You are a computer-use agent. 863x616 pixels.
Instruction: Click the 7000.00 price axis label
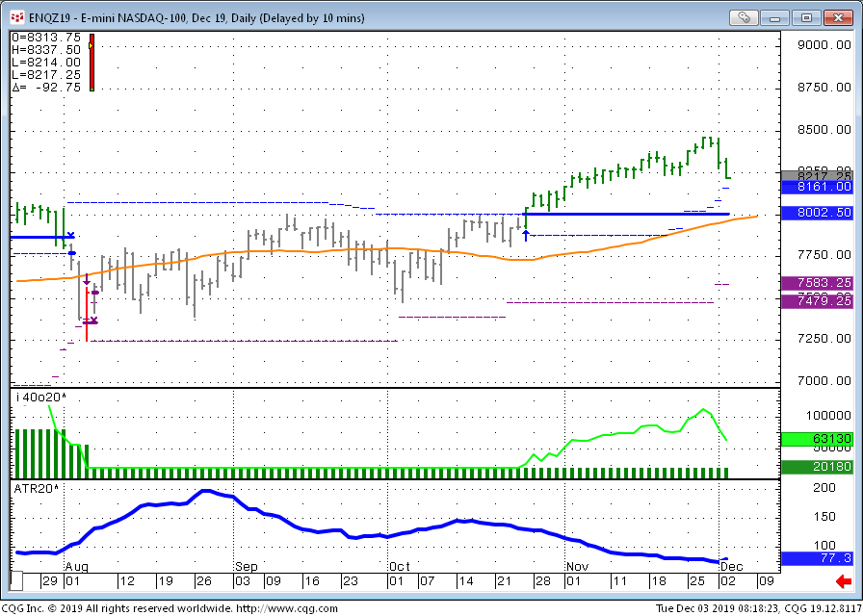[824, 380]
